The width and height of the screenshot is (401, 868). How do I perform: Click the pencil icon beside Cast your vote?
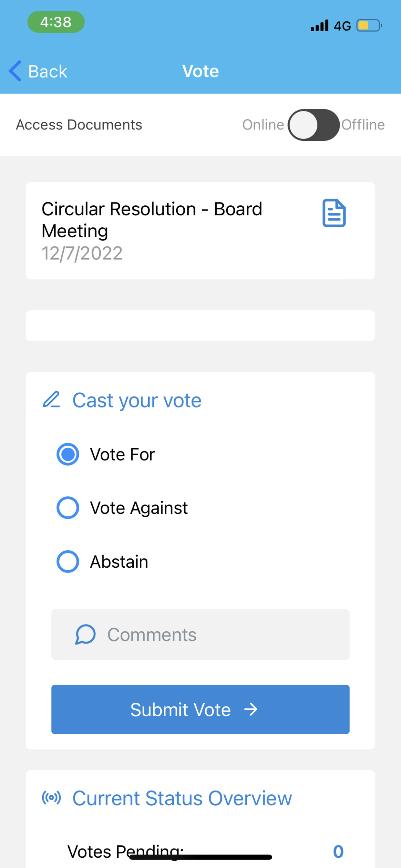click(51, 400)
